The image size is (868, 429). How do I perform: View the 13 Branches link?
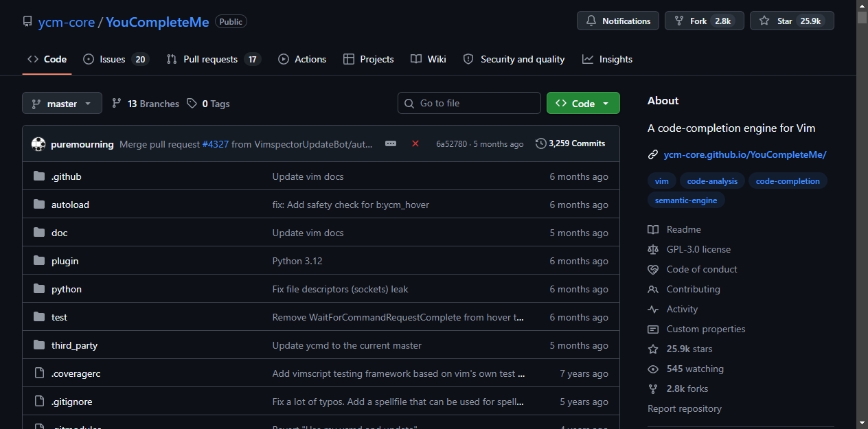146,104
